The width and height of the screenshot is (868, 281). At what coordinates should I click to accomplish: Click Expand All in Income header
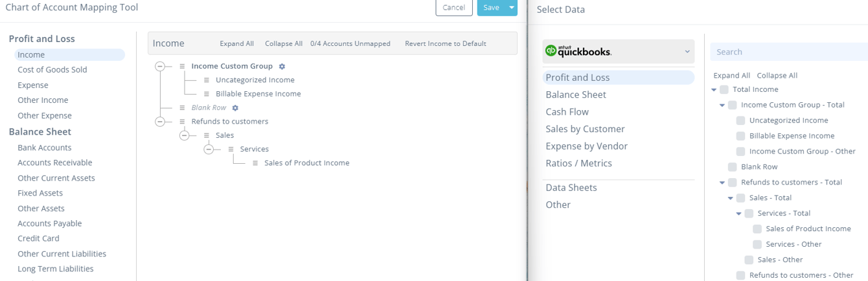pyautogui.click(x=236, y=43)
